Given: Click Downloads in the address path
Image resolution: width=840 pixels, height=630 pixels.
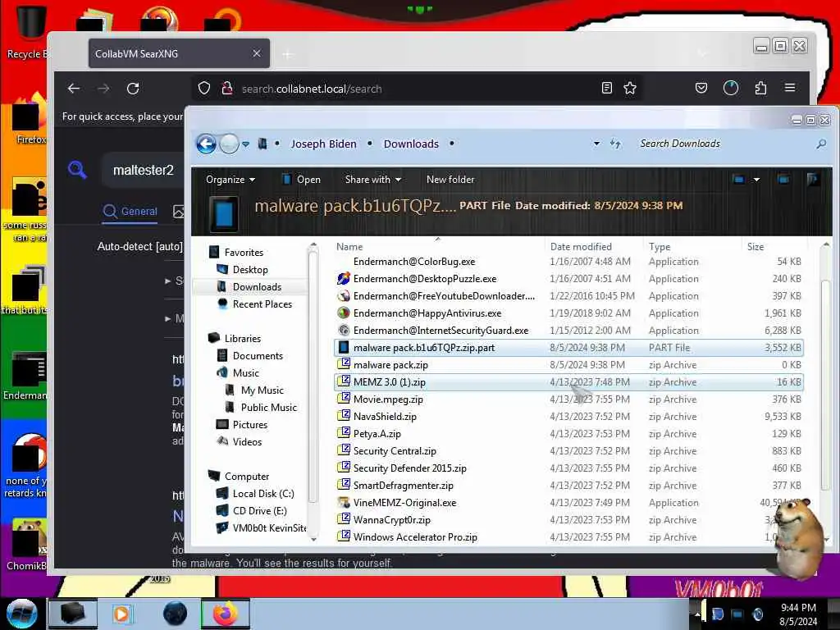Looking at the screenshot, I should (411, 144).
